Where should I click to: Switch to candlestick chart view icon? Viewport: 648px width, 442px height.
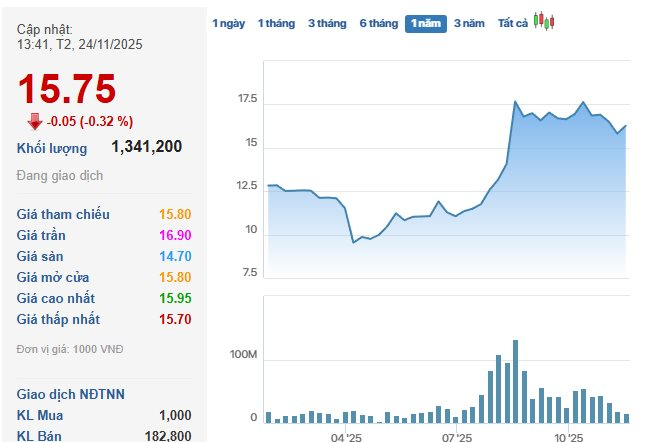click(x=544, y=22)
